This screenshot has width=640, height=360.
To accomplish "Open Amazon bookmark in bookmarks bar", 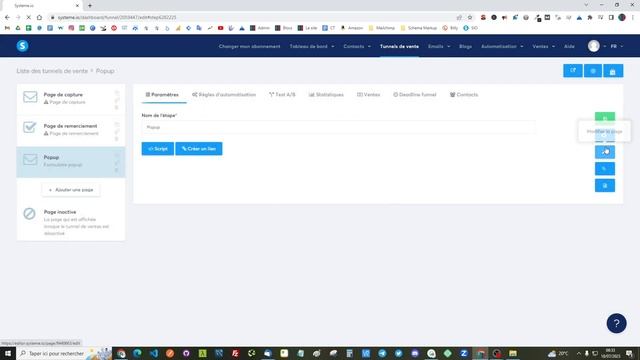I will point(351,28).
